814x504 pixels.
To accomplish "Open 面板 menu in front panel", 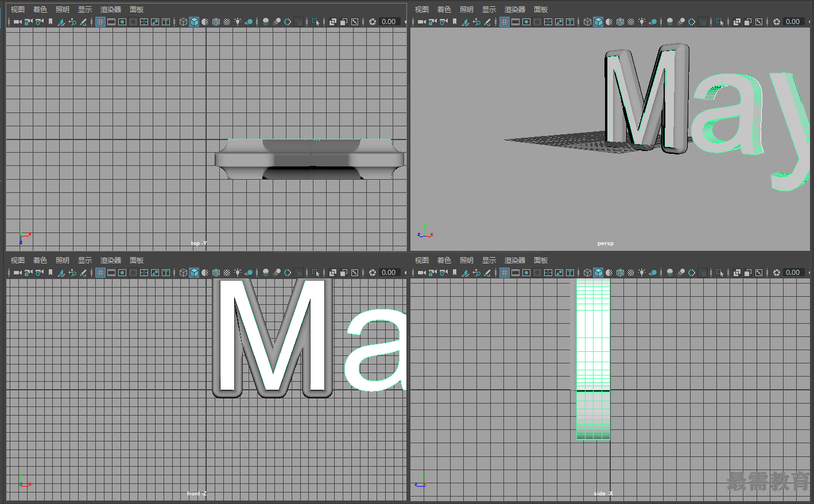I will point(137,261).
